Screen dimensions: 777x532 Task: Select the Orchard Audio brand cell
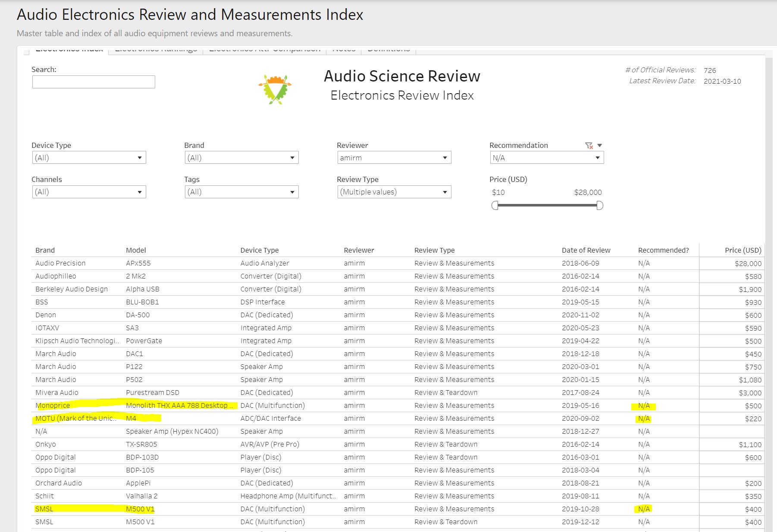(59, 483)
